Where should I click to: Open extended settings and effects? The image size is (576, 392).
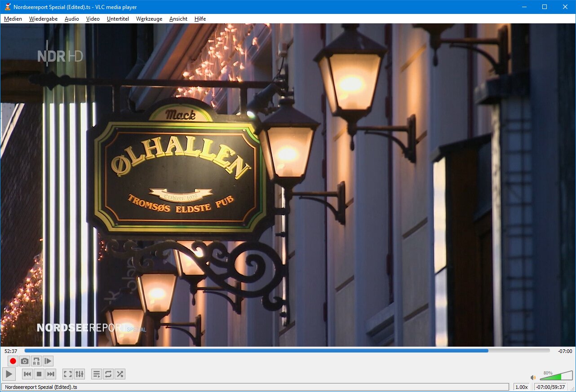79,374
